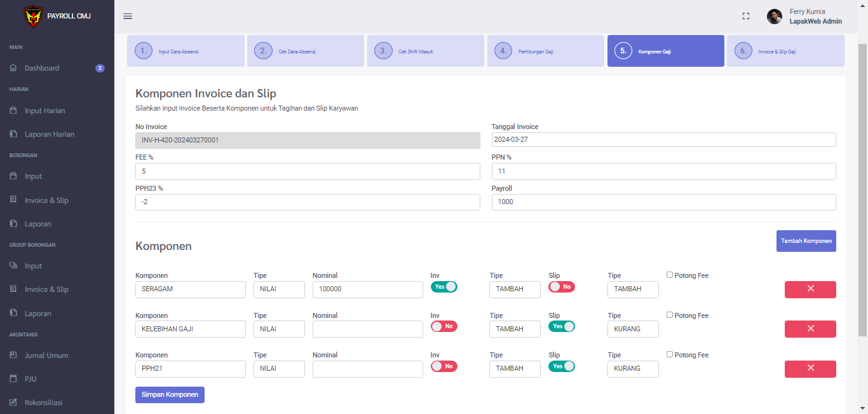Open Rekonsiliasi in sidebar

[x=43, y=403]
